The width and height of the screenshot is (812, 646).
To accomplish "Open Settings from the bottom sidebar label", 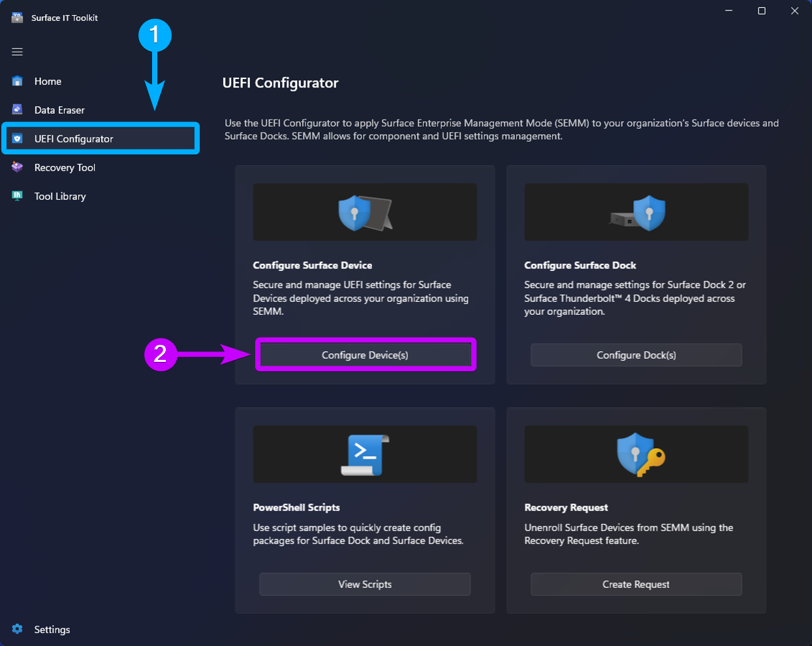I will [x=52, y=629].
